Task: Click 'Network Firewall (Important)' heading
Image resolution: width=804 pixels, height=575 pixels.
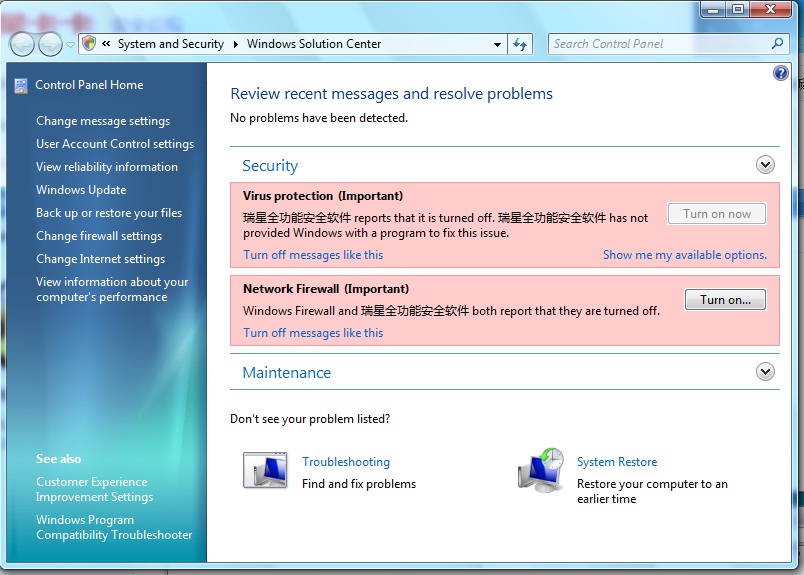Action: pyautogui.click(x=326, y=289)
